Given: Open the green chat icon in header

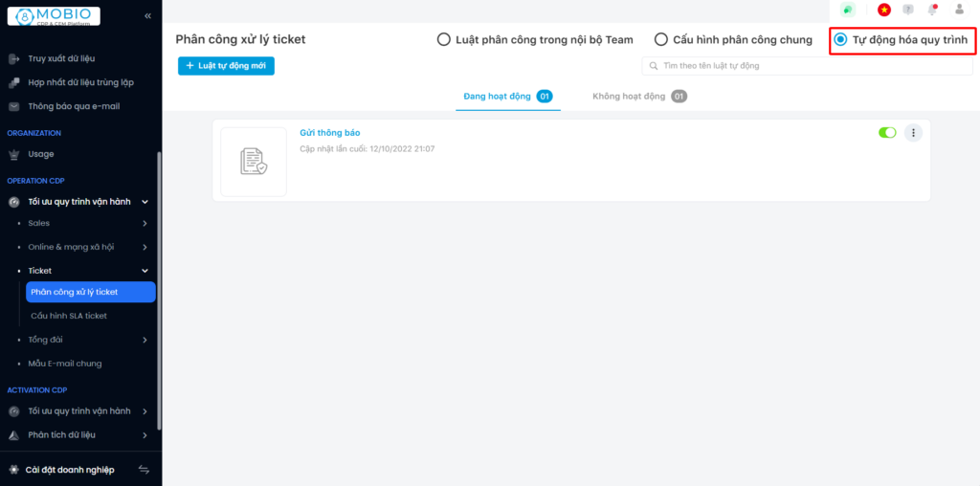Looking at the screenshot, I should click(847, 10).
